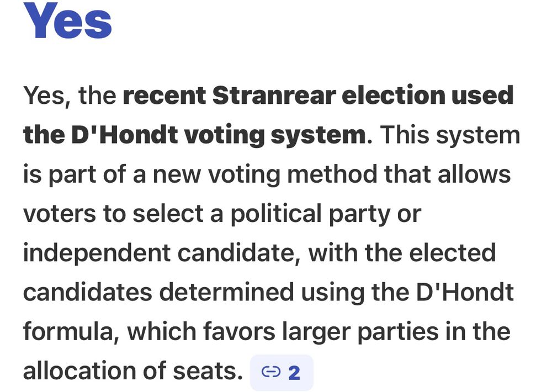Viewport: 552px width, 392px height.
Task: Click the phrase candidates determined
Action: click(x=158, y=292)
